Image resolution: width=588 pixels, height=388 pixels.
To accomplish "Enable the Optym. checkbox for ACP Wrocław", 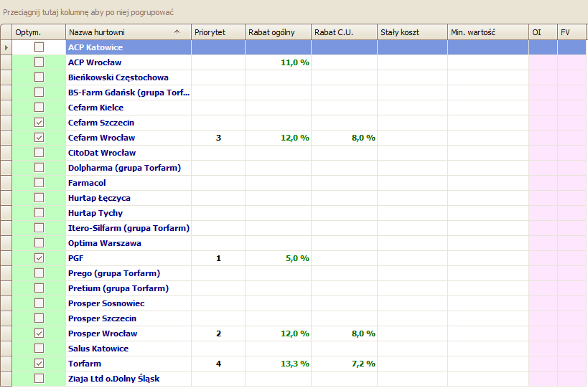I will pyautogui.click(x=39, y=62).
